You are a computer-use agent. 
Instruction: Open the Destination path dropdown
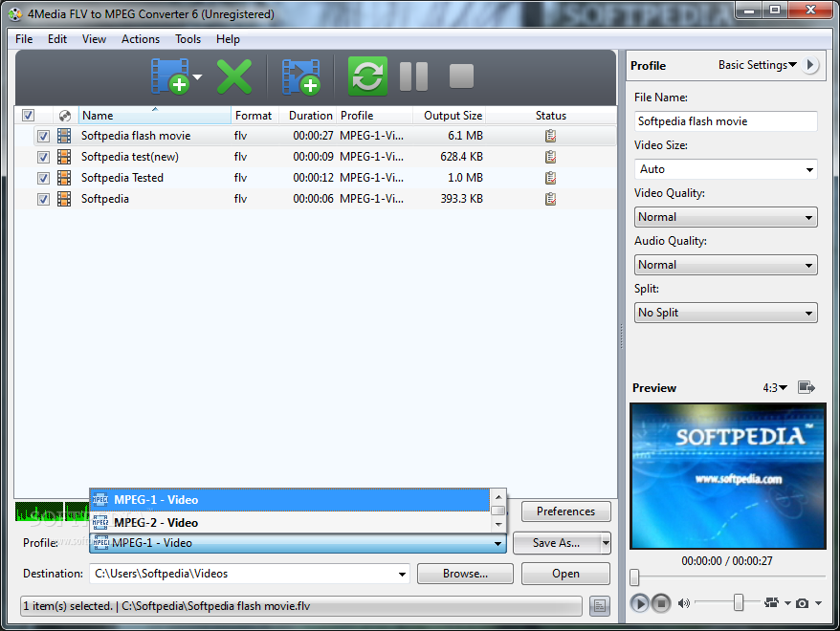(x=402, y=574)
